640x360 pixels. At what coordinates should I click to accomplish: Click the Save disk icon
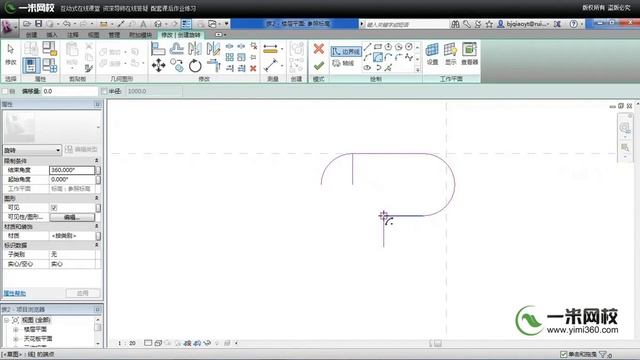click(x=38, y=24)
